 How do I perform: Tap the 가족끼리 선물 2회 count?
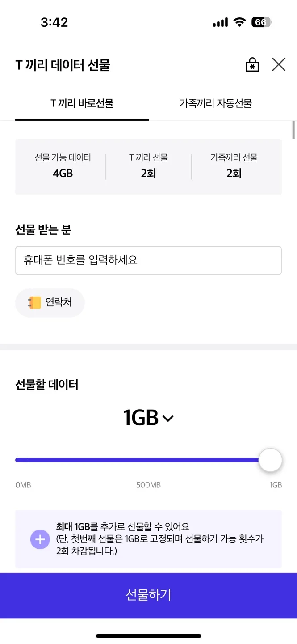click(x=234, y=165)
